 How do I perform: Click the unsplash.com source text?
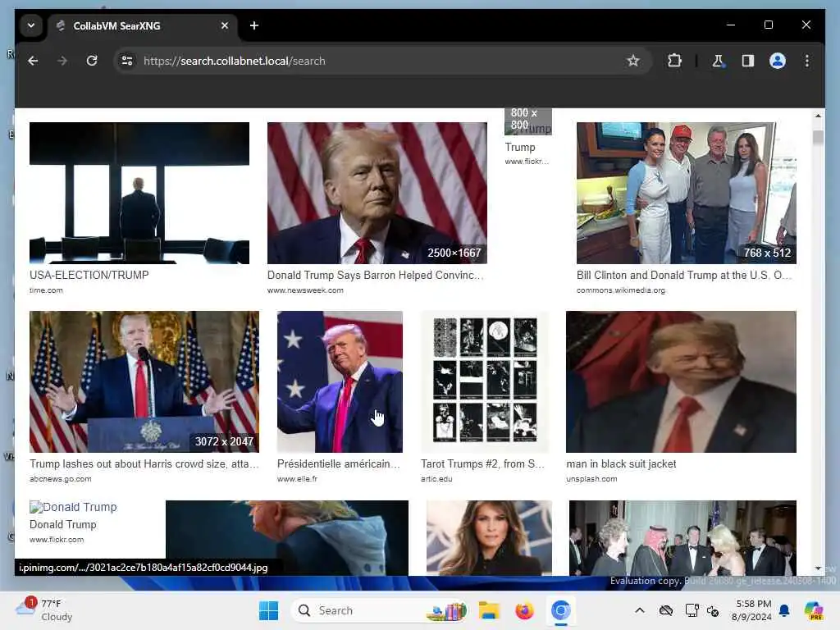(x=591, y=479)
